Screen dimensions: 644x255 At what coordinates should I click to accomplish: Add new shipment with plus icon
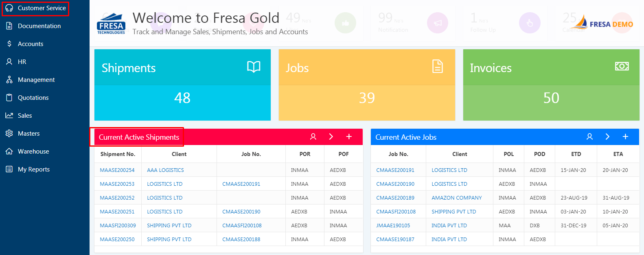349,137
